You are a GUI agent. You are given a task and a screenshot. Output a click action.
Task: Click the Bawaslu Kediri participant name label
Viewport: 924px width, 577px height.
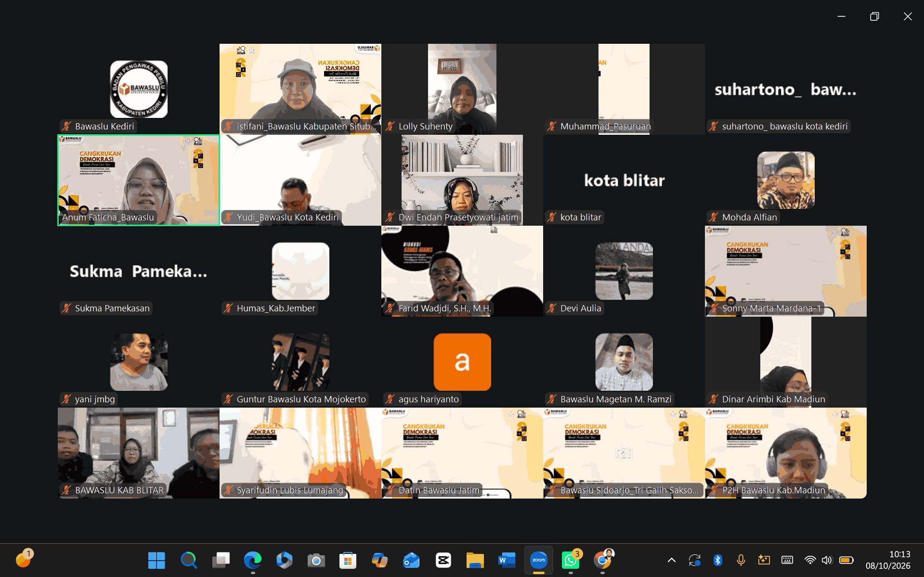pos(104,127)
